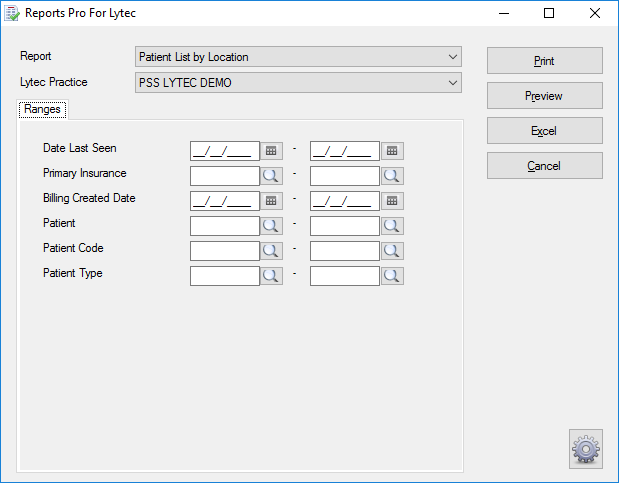Open calendar for Billing Created Date end

coord(392,201)
